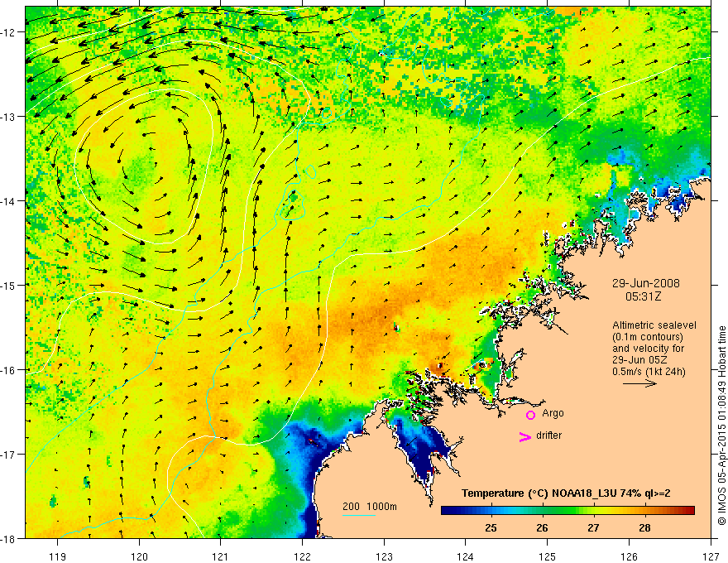Click the '121' longitude axis label
The width and height of the screenshot is (728, 563).
tap(221, 556)
